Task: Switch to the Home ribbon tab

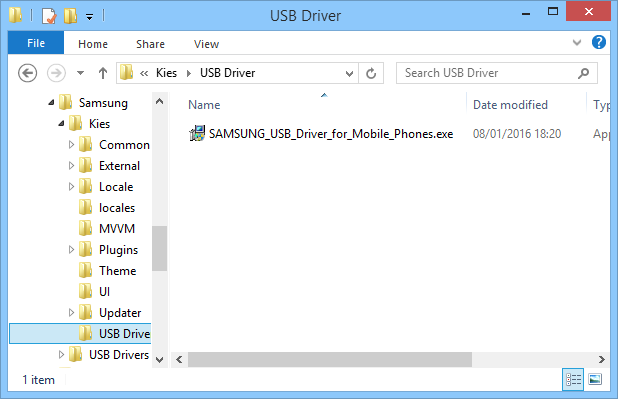Action: pyautogui.click(x=93, y=44)
